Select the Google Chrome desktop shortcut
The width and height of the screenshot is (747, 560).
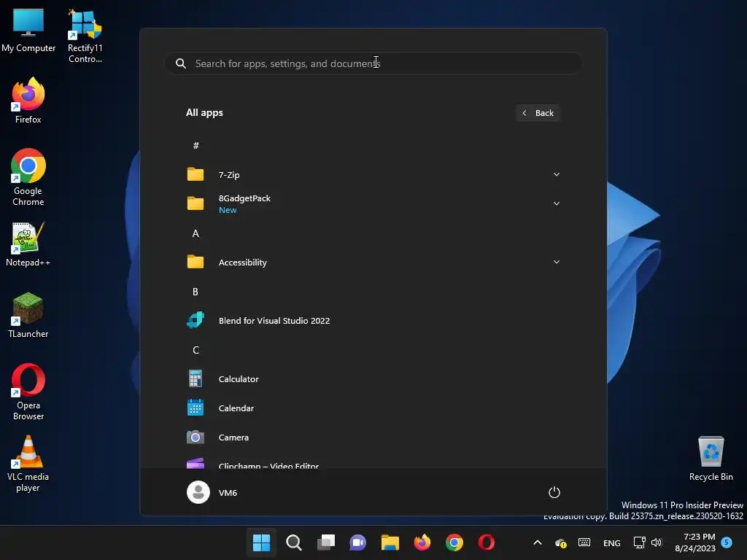(x=28, y=177)
